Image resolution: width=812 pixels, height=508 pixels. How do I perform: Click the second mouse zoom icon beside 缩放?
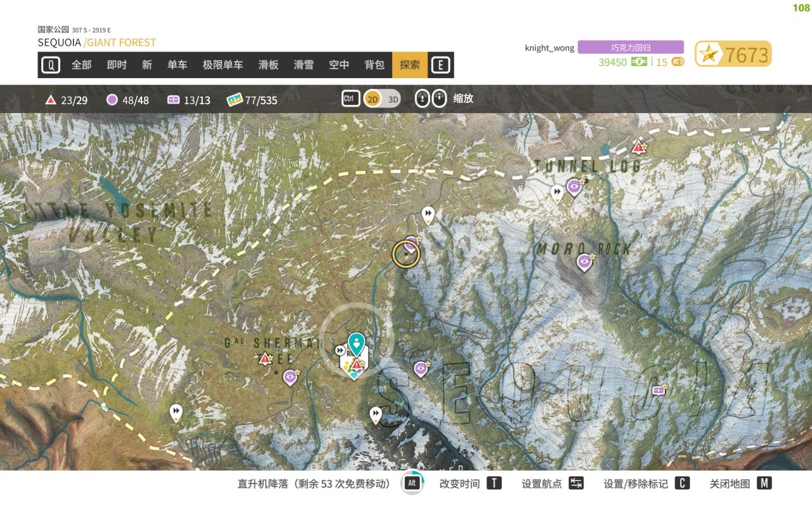440,98
